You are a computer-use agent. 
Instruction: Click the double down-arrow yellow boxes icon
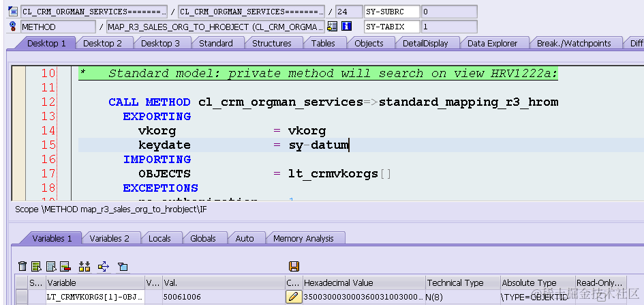point(85,266)
